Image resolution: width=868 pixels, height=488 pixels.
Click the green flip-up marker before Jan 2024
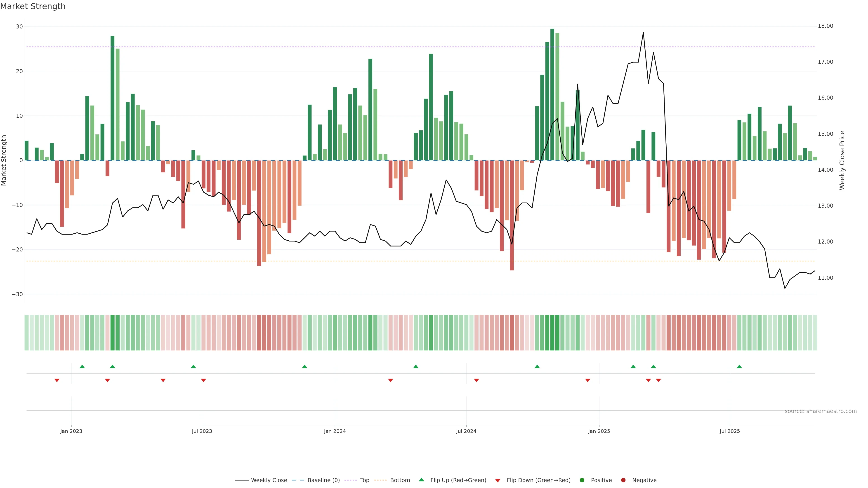(305, 366)
